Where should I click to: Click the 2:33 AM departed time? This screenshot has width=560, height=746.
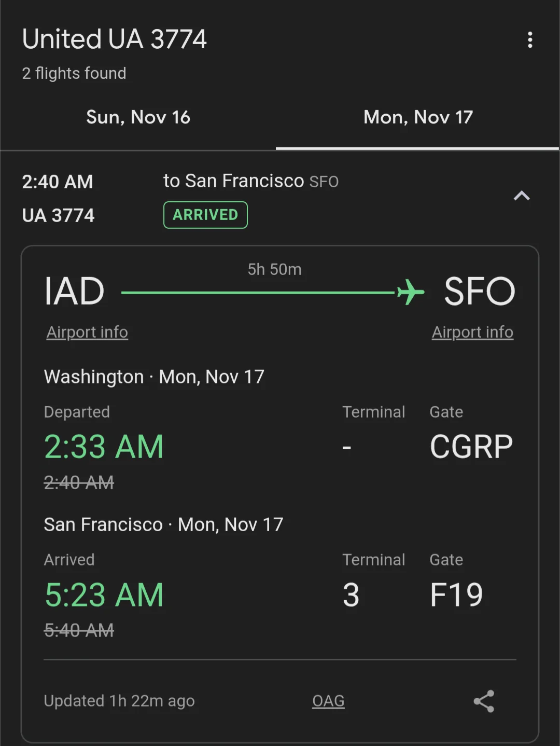104,447
